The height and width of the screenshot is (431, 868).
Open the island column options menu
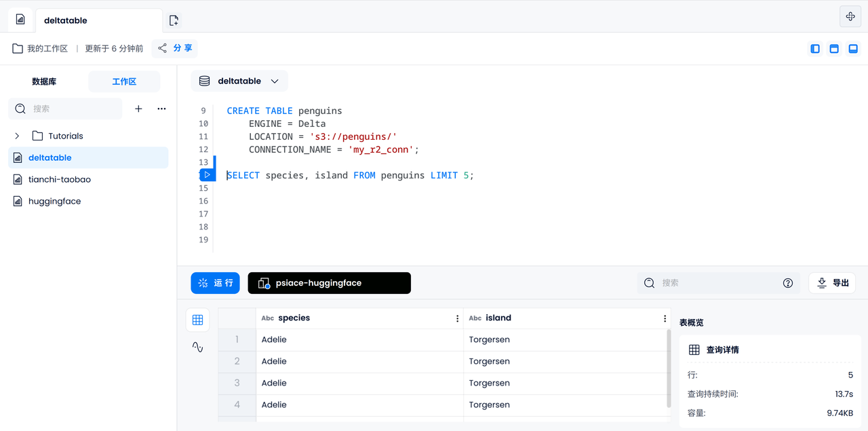click(x=665, y=318)
